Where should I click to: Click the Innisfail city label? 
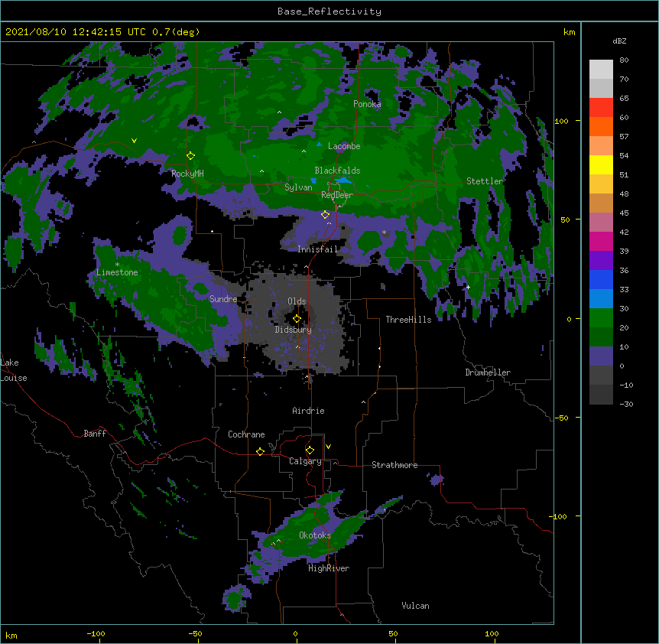[317, 249]
